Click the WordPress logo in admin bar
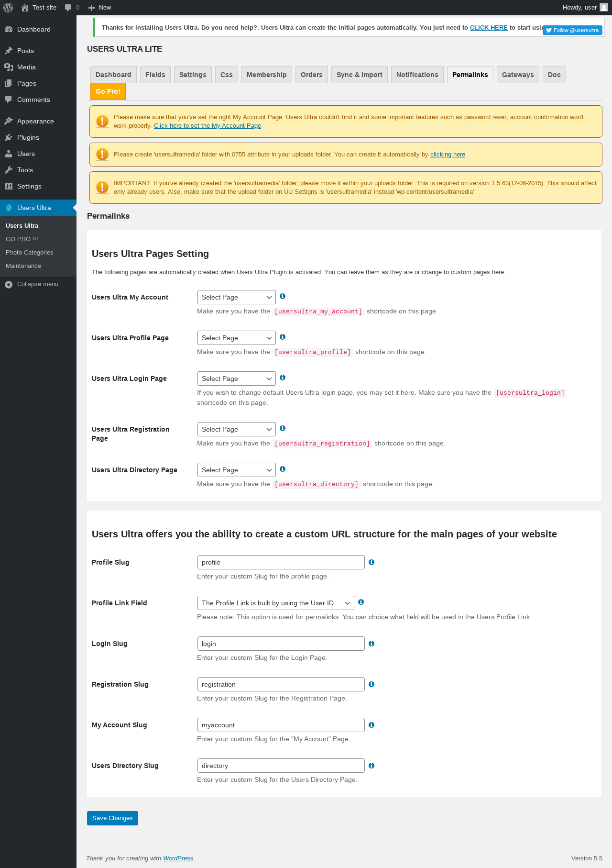Screen dimensions: 612x868 click(x=8, y=8)
